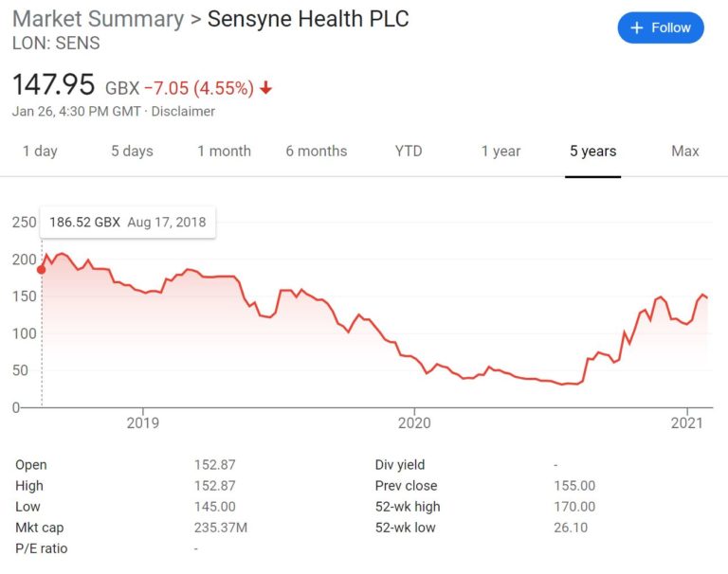The image size is (728, 574).
Task: Switch to the 5 days tab
Action: pyautogui.click(x=132, y=152)
